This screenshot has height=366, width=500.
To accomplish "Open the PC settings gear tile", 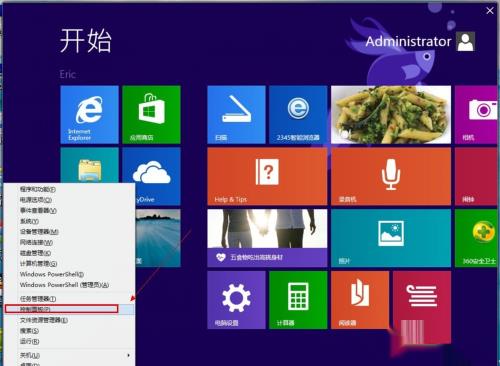I will pos(236,300).
